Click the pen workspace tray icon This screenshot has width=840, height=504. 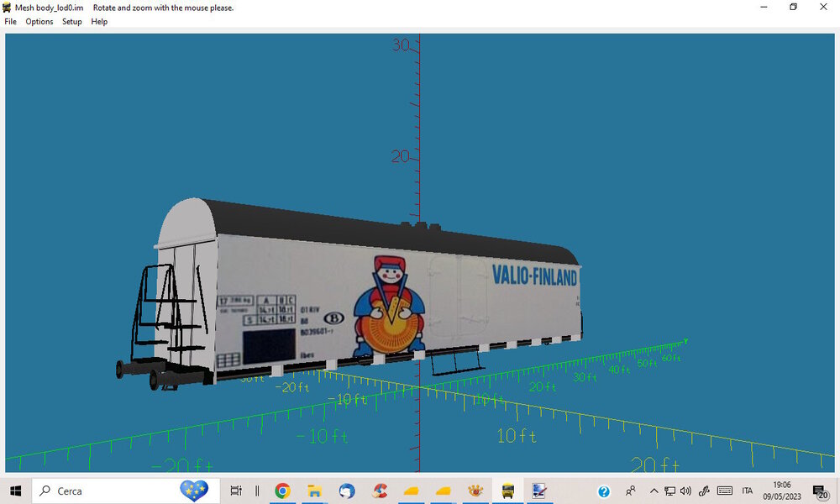point(704,491)
